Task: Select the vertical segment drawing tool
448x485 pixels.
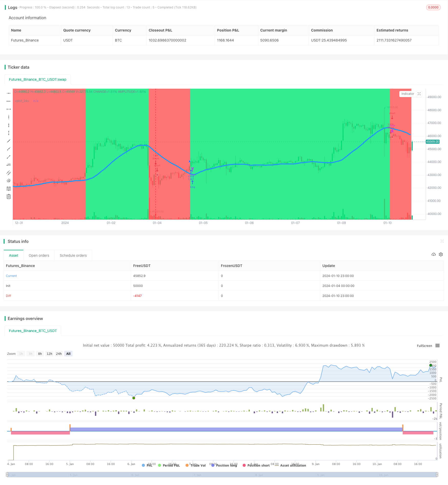Action: click(x=9, y=133)
